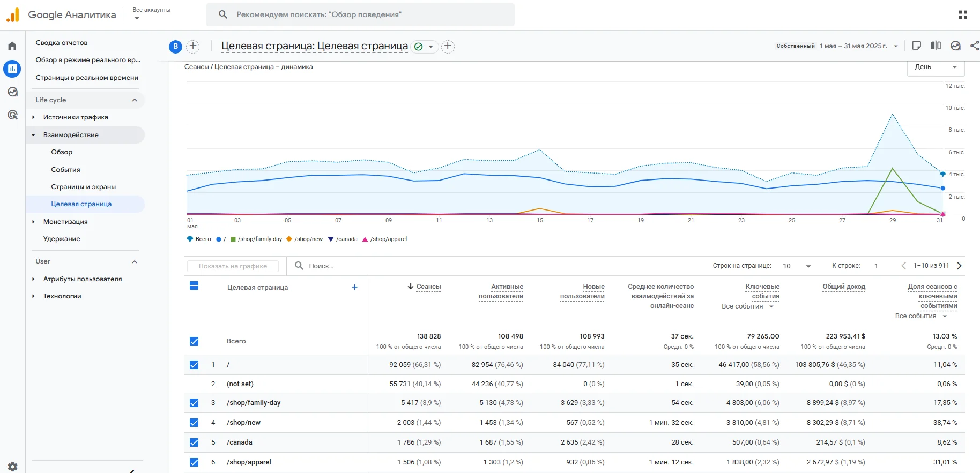Open rows per page dropdown
The height and width of the screenshot is (473, 980).
click(x=797, y=266)
